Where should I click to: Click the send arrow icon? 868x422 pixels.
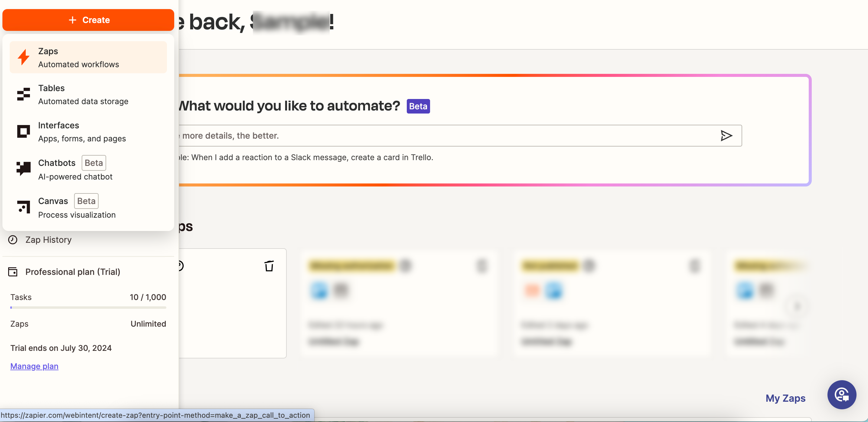tap(726, 136)
